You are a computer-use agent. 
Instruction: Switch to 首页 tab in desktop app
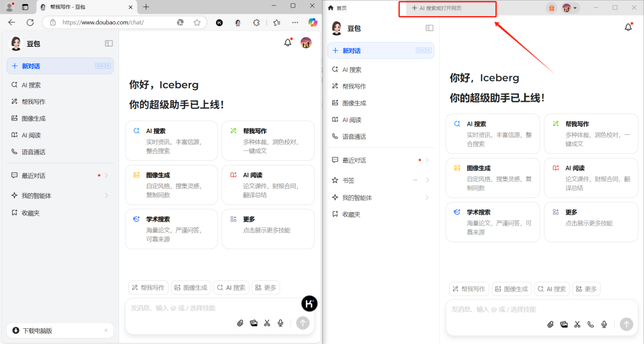click(x=337, y=8)
